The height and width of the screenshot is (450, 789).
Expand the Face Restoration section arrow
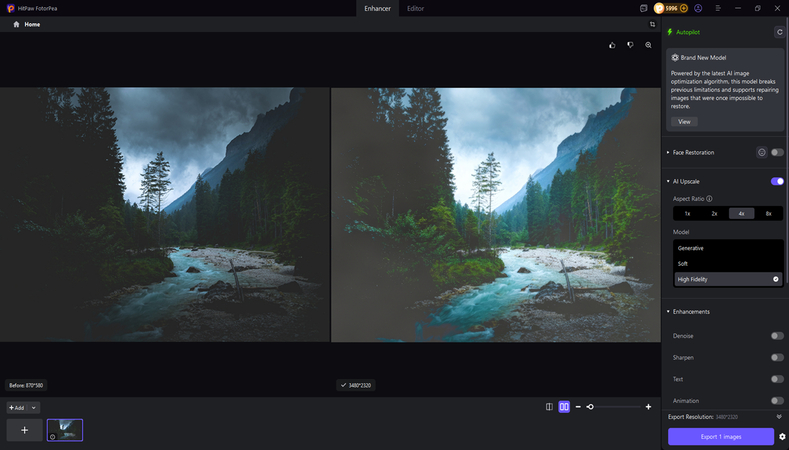(668, 153)
